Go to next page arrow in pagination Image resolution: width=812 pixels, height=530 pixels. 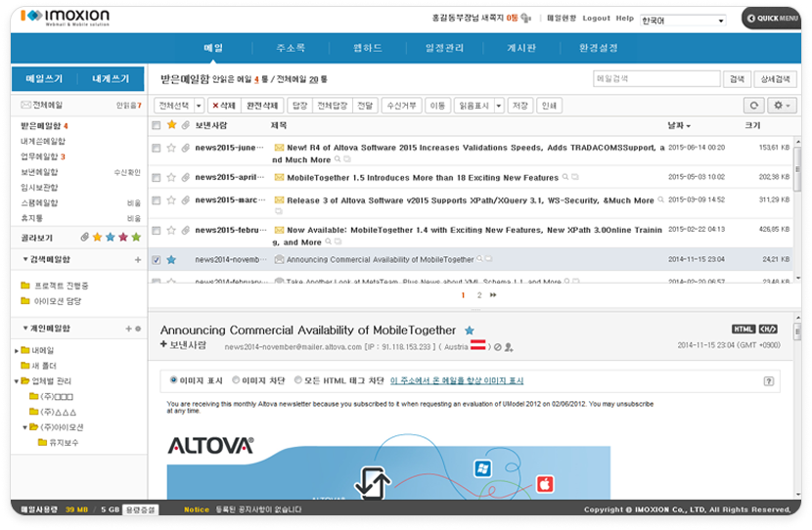(x=493, y=295)
